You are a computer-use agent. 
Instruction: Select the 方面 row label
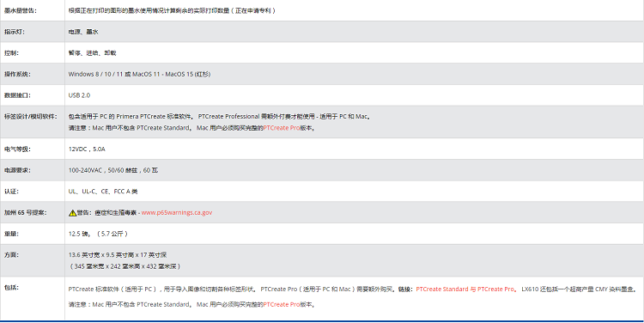[x=11, y=255]
